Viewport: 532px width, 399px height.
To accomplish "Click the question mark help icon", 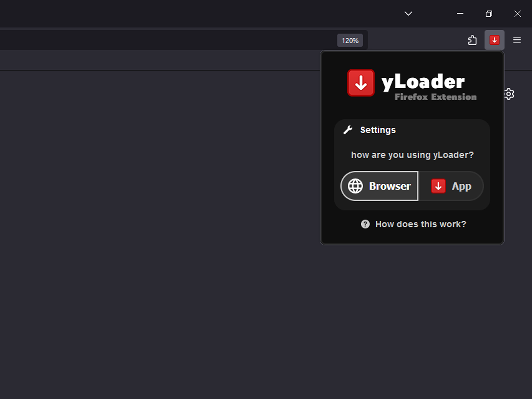I will click(x=365, y=224).
